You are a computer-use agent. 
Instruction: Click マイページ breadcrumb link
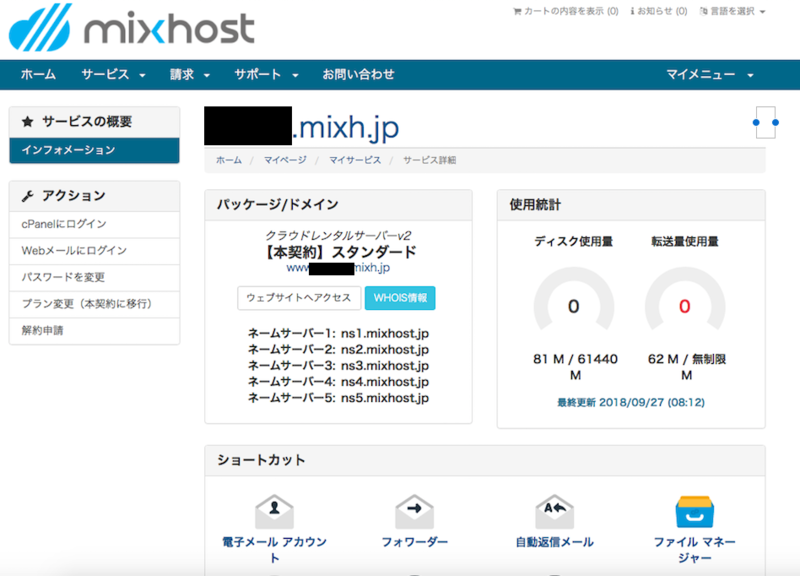285,160
